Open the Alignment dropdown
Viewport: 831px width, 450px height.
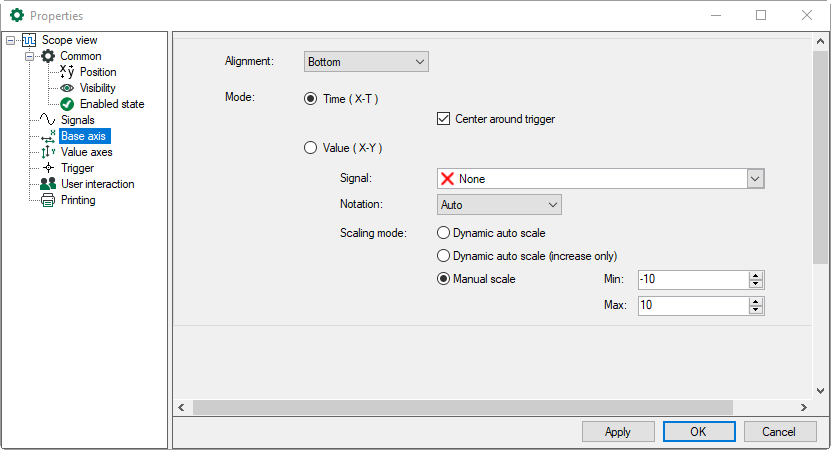(x=366, y=62)
